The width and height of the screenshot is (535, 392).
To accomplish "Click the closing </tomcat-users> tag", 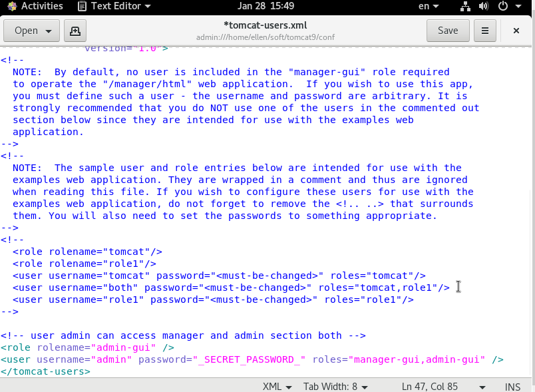I will tap(45, 371).
